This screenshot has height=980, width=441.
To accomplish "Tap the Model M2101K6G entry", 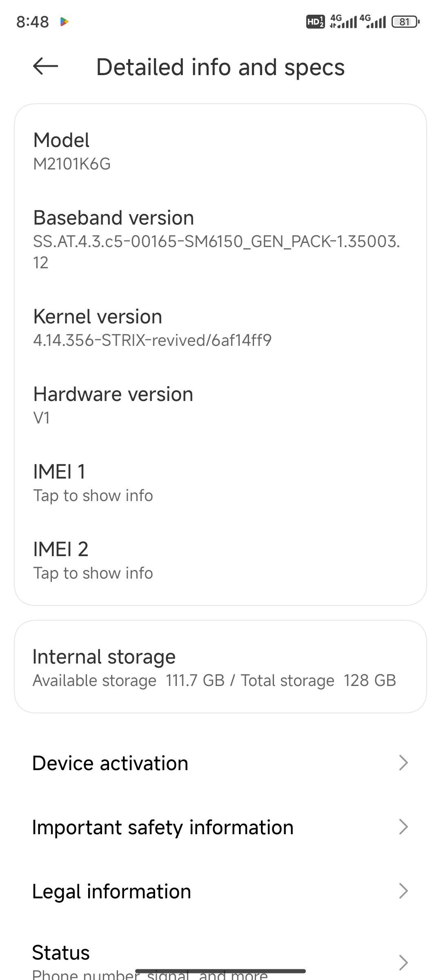I will [x=220, y=151].
